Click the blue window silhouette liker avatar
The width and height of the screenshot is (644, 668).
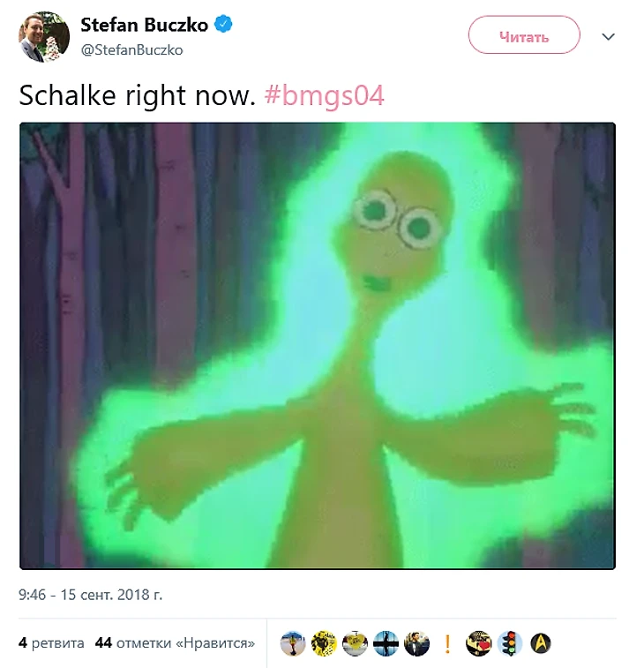point(386,643)
